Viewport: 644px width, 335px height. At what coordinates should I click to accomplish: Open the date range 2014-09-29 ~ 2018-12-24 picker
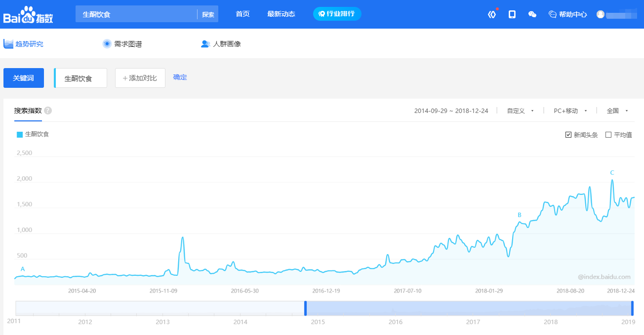[451, 111]
